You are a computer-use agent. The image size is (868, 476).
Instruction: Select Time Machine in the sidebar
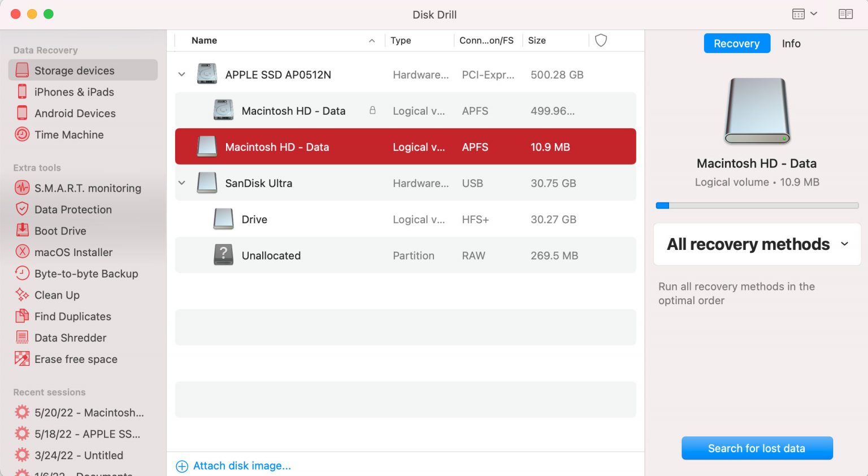click(x=69, y=135)
